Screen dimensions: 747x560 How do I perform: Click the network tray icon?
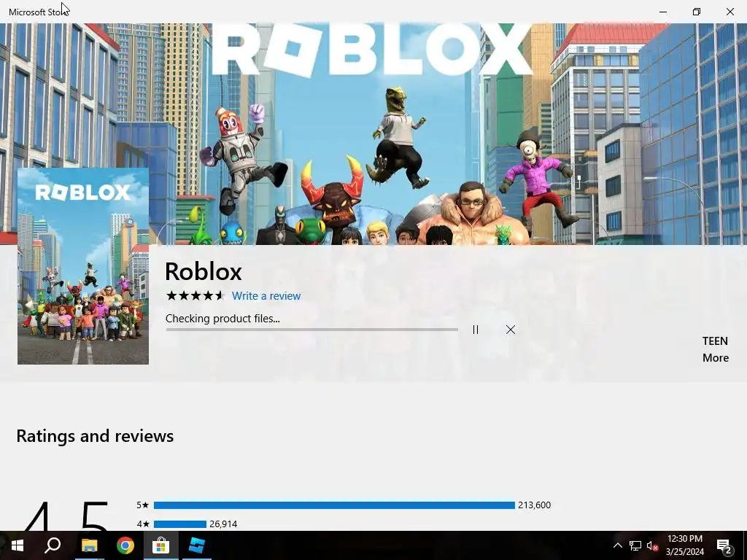coord(635,545)
